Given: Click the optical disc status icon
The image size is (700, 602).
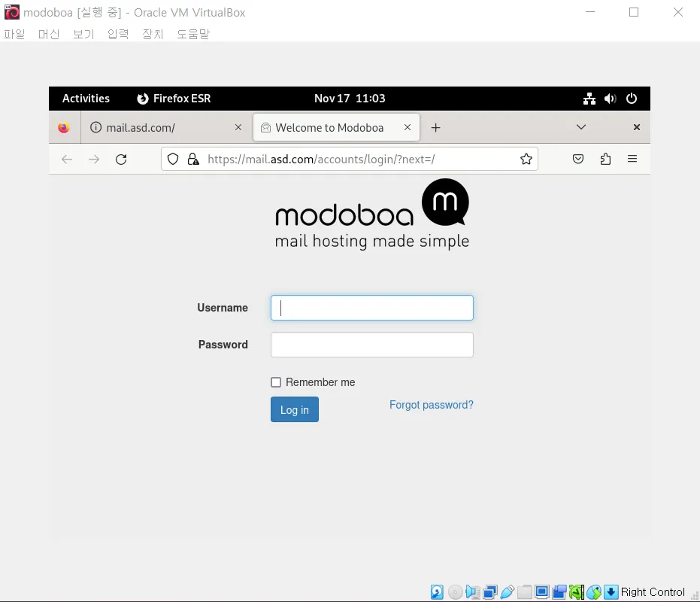Looking at the screenshot, I should coord(455,592).
